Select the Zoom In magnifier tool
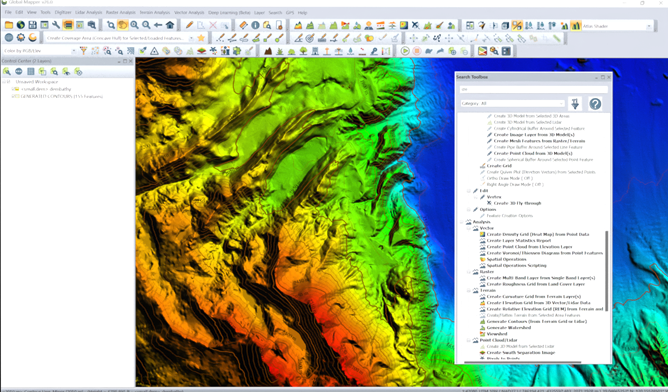Image resolution: width=668 pixels, height=392 pixels. pyautogui.click(x=134, y=26)
